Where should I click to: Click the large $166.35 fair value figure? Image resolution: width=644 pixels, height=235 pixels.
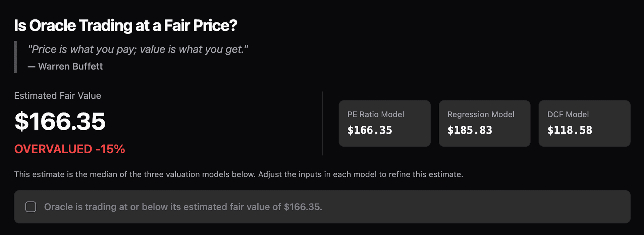pos(60,121)
